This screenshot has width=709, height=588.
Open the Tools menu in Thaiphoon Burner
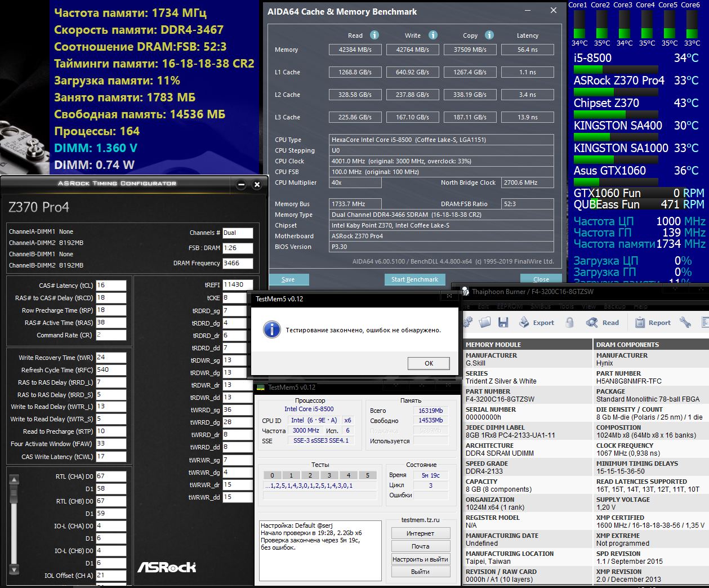point(567,306)
